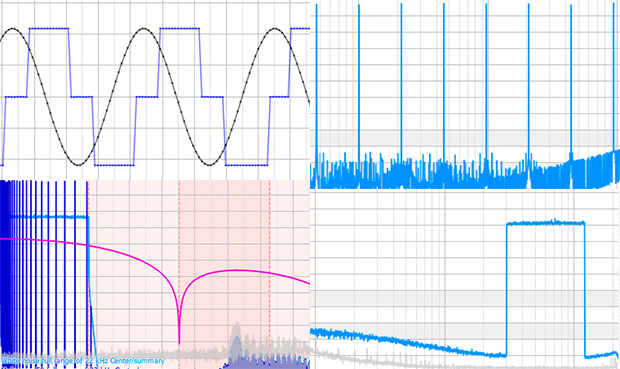This screenshot has width=620, height=369.
Task: Click the 'White noise full range of 22 kHz Center/summary' label
Action: (x=83, y=361)
